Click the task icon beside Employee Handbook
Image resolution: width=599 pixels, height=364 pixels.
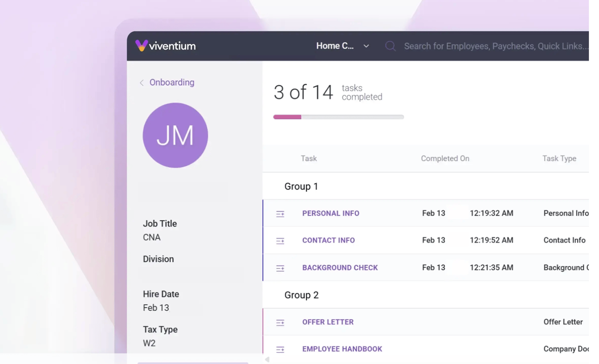tap(280, 349)
